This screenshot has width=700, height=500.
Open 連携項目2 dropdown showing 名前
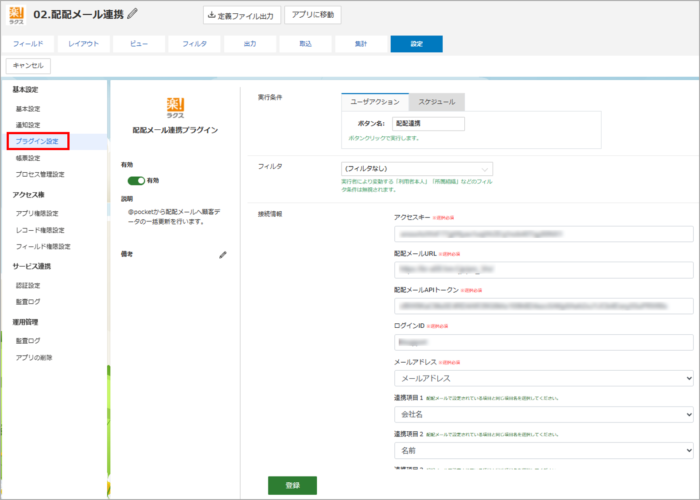[x=544, y=450]
